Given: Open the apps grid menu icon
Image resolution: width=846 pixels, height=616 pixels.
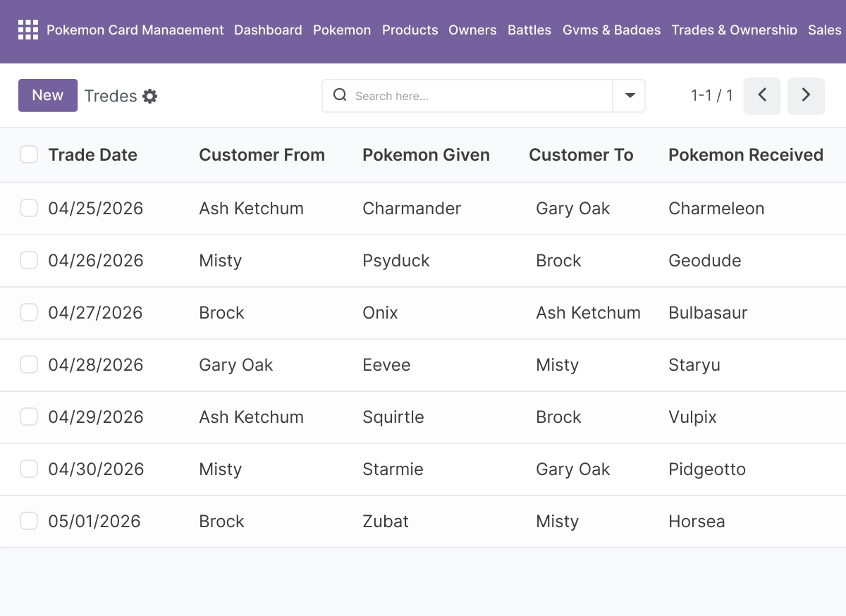Looking at the screenshot, I should pyautogui.click(x=28, y=30).
